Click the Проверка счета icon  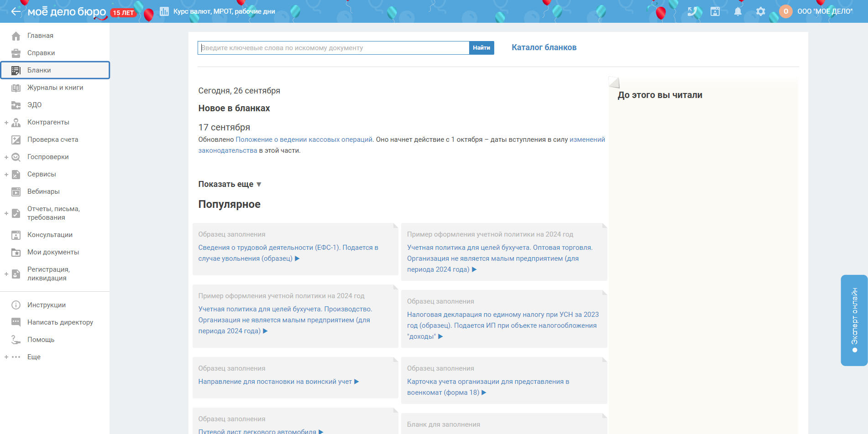[16, 139]
